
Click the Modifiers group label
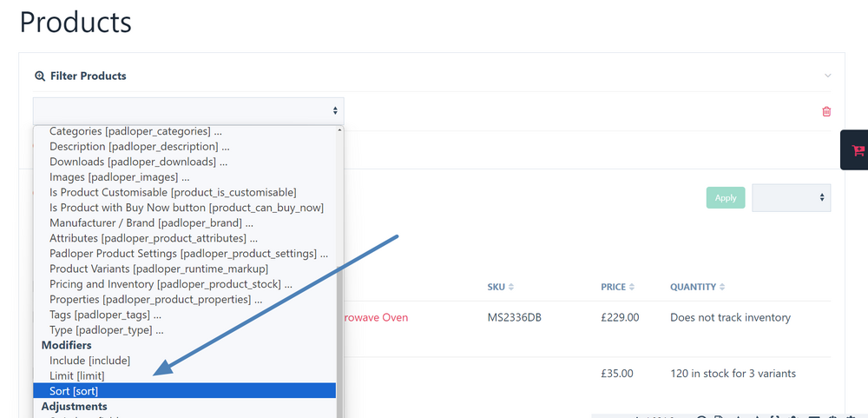pos(67,345)
